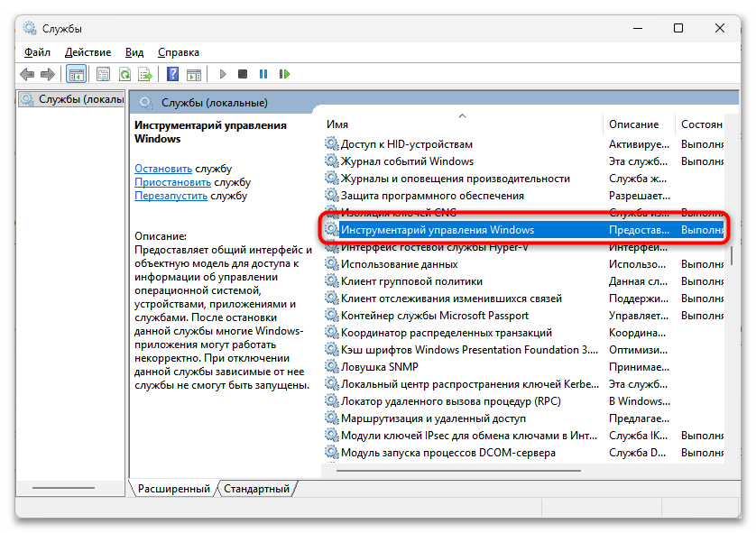Select Модуль запуска процессов DCOM-сервера row
The height and width of the screenshot is (533, 756).
point(523,452)
